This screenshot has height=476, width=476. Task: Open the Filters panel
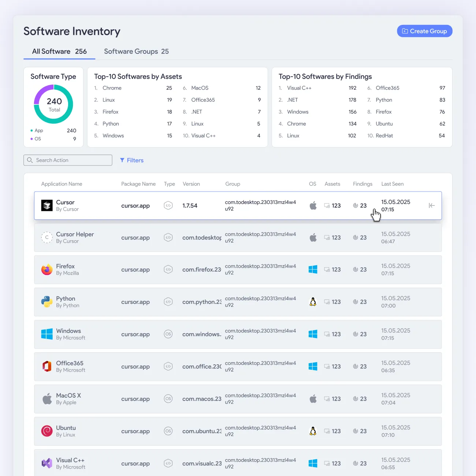click(x=132, y=160)
